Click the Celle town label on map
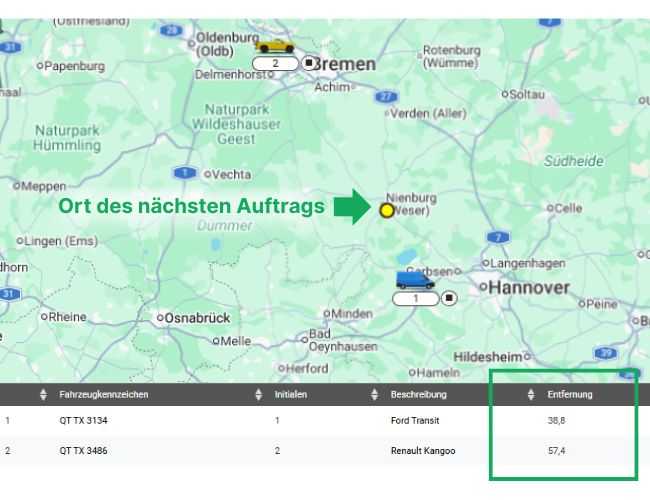The height and width of the screenshot is (500, 650). pos(568,208)
